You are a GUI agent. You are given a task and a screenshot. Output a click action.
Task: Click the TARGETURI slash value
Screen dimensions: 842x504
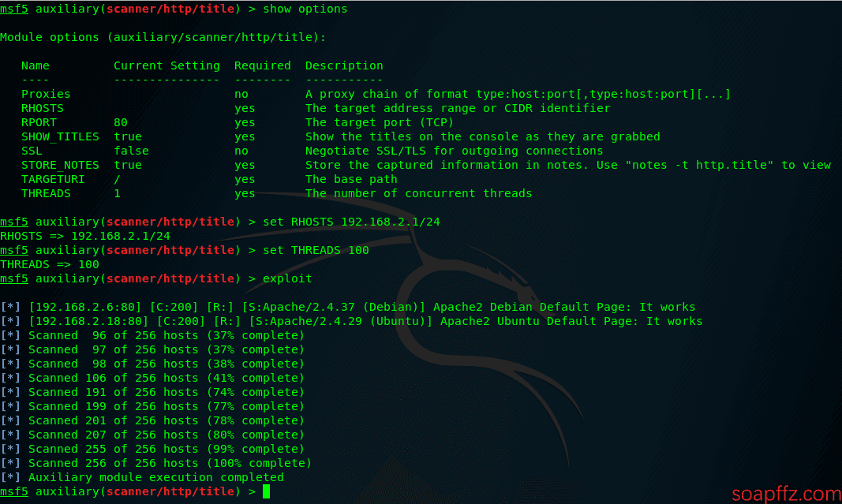(x=117, y=179)
